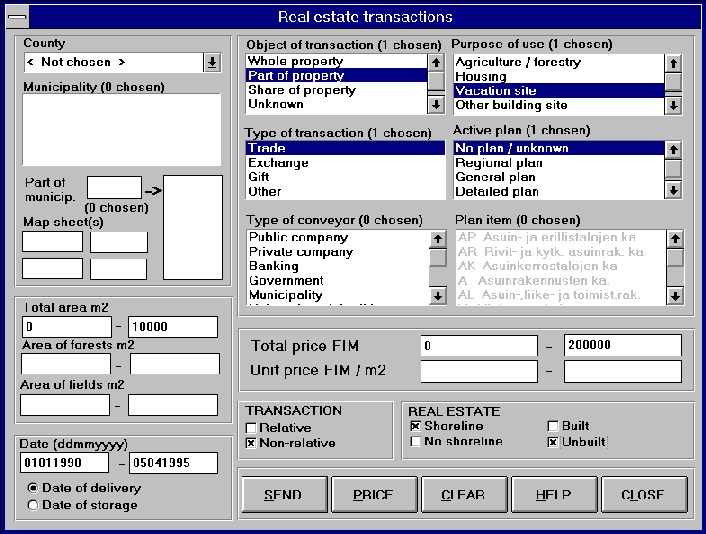Uncheck the Shoreline checkbox

click(416, 427)
